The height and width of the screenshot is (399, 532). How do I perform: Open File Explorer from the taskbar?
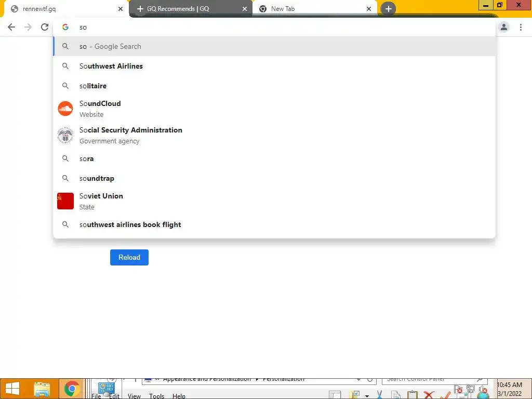(x=42, y=389)
